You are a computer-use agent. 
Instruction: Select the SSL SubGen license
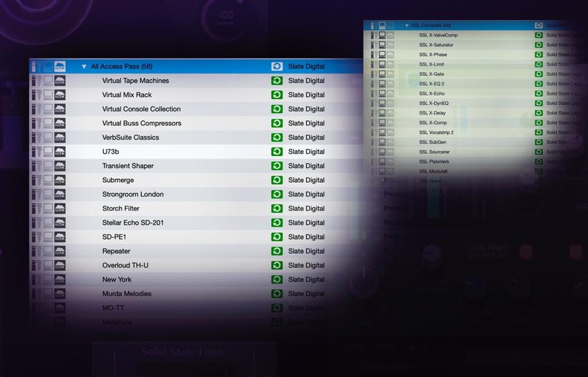point(433,142)
